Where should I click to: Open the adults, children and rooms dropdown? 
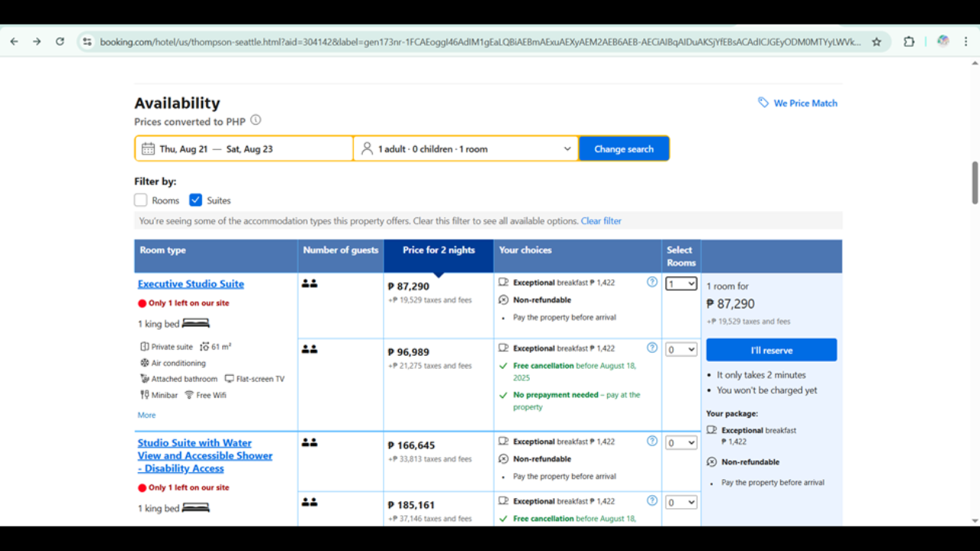pyautogui.click(x=466, y=148)
